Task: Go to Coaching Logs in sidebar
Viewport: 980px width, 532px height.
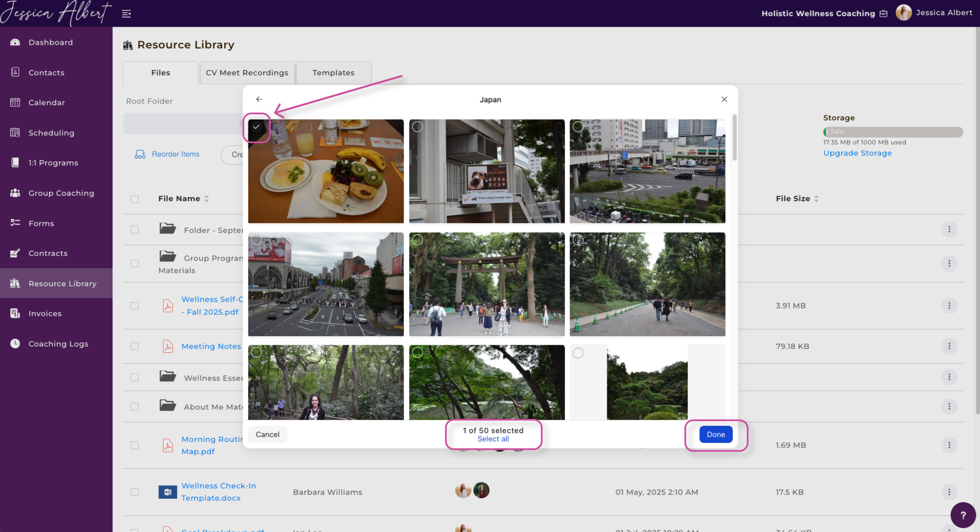Action: (58, 344)
